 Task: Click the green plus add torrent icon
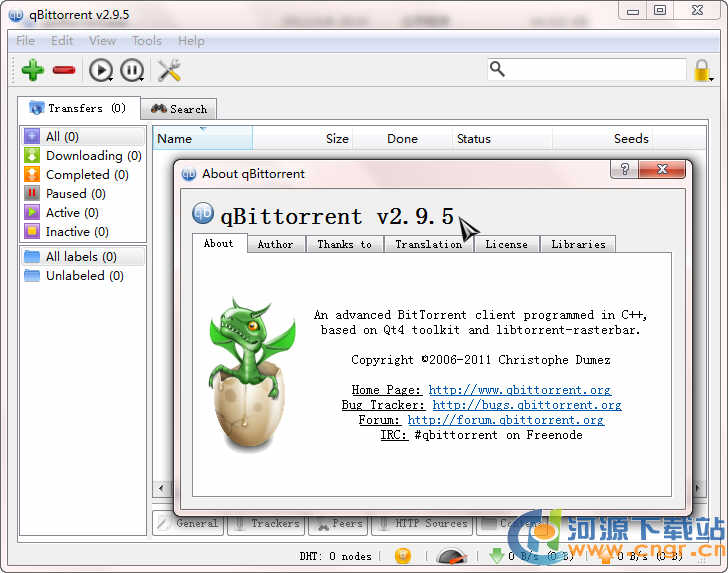(x=33, y=70)
